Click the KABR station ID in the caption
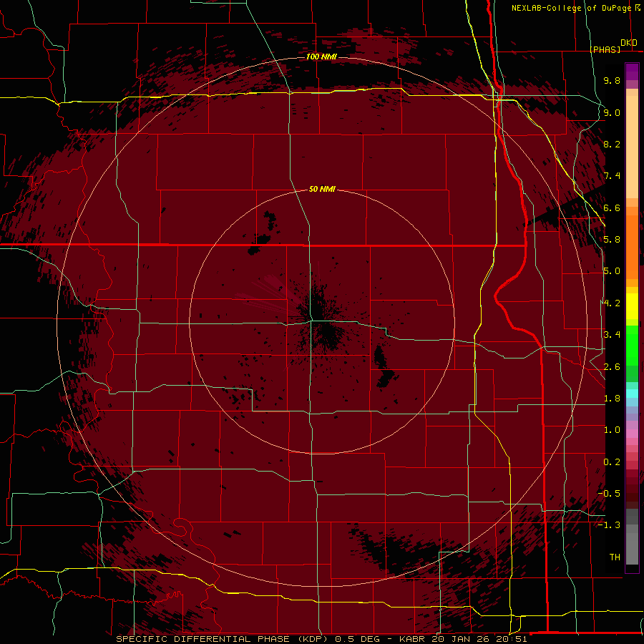644x644 pixels. 412,639
